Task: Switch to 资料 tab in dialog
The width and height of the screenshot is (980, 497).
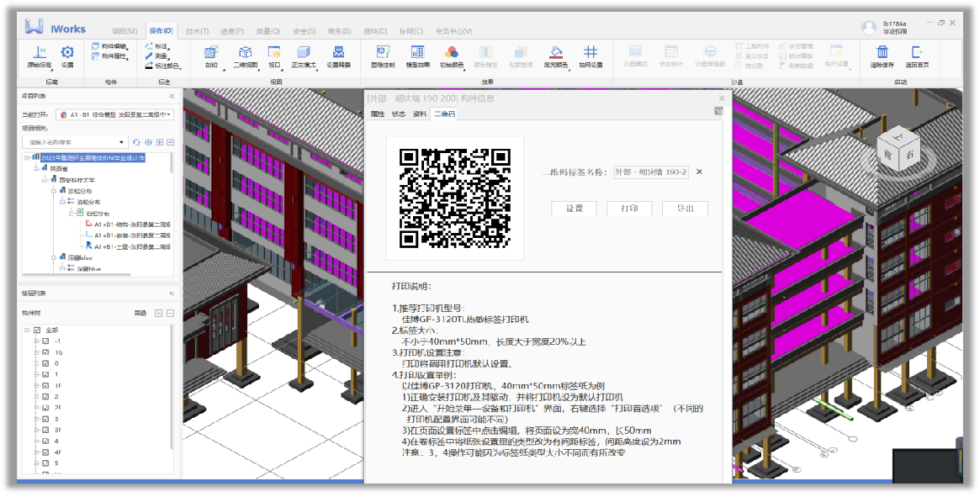Action: 420,114
